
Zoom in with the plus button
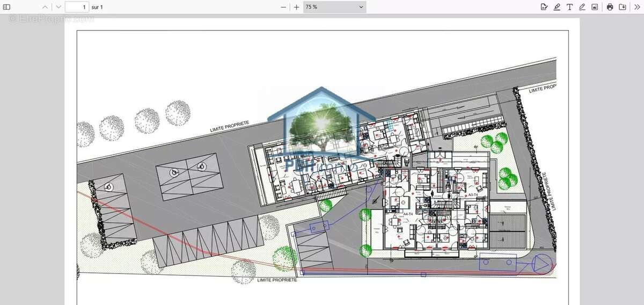(x=296, y=7)
